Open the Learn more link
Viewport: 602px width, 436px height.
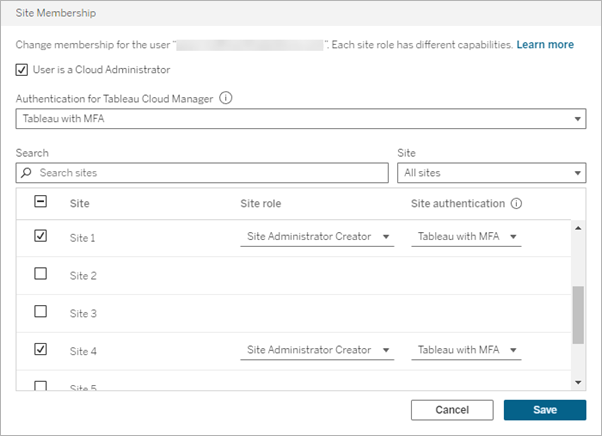click(545, 45)
